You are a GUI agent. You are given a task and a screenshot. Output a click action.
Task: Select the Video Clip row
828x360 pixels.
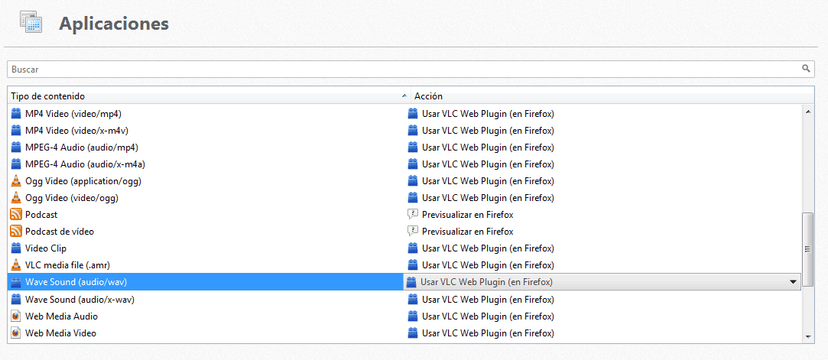405,248
